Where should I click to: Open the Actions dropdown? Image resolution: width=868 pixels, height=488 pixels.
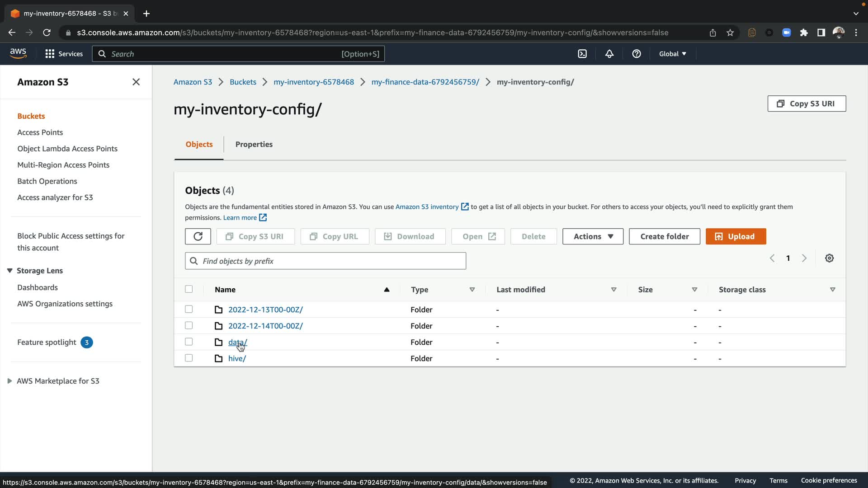[x=593, y=236]
